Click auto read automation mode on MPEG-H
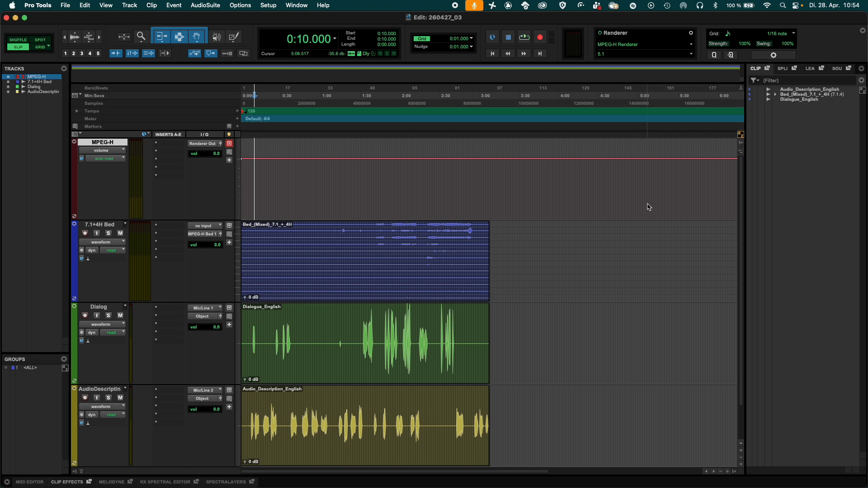Viewport: 868px width, 488px height. coord(105,159)
